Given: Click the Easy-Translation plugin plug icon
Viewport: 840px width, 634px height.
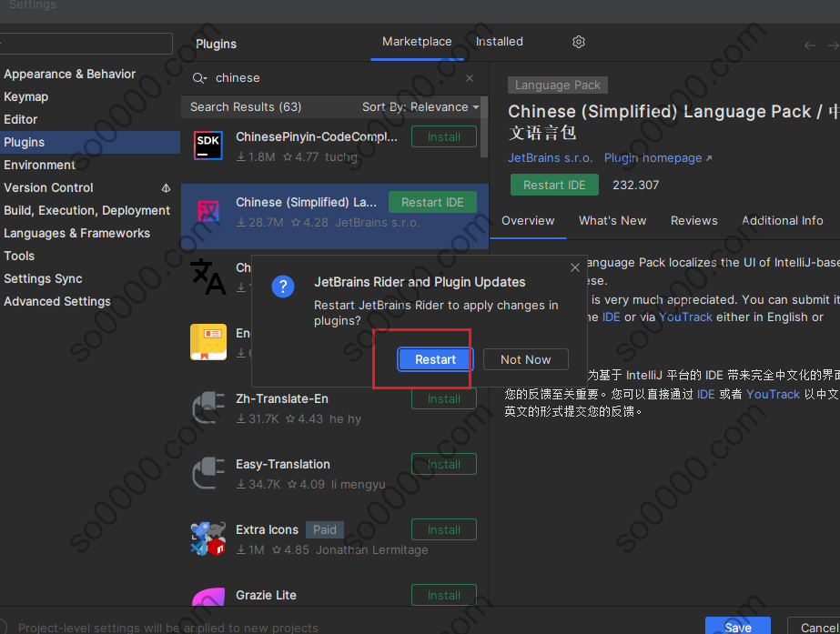Looking at the screenshot, I should [x=208, y=473].
